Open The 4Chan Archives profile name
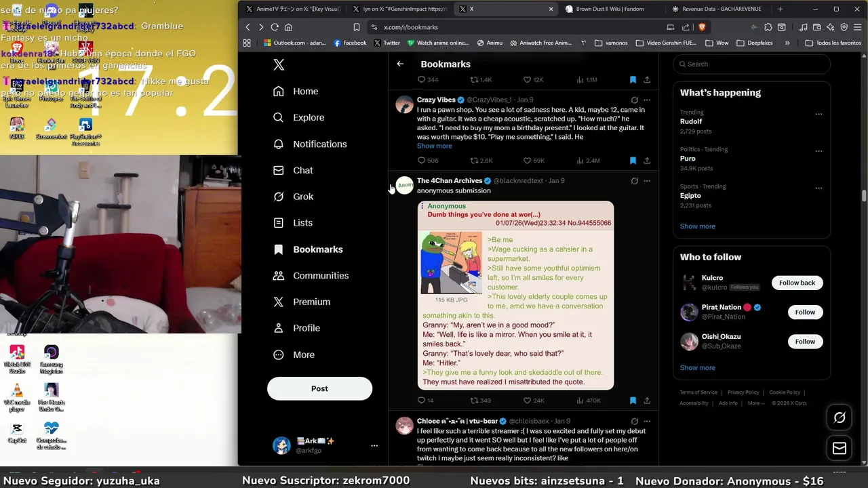Screen dimensions: 868x488 pos(450,180)
